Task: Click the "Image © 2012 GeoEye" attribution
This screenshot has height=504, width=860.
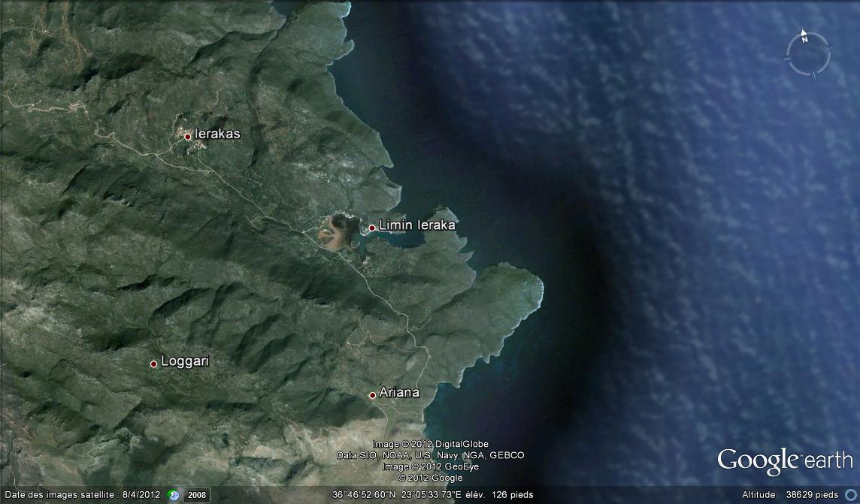Action: tap(431, 466)
